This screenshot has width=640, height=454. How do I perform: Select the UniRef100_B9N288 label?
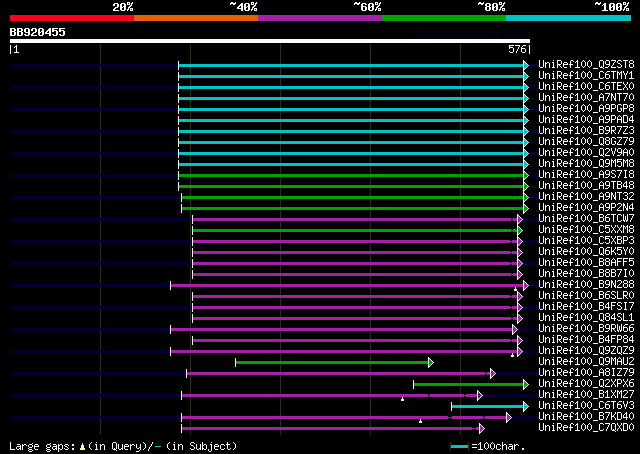(586, 285)
